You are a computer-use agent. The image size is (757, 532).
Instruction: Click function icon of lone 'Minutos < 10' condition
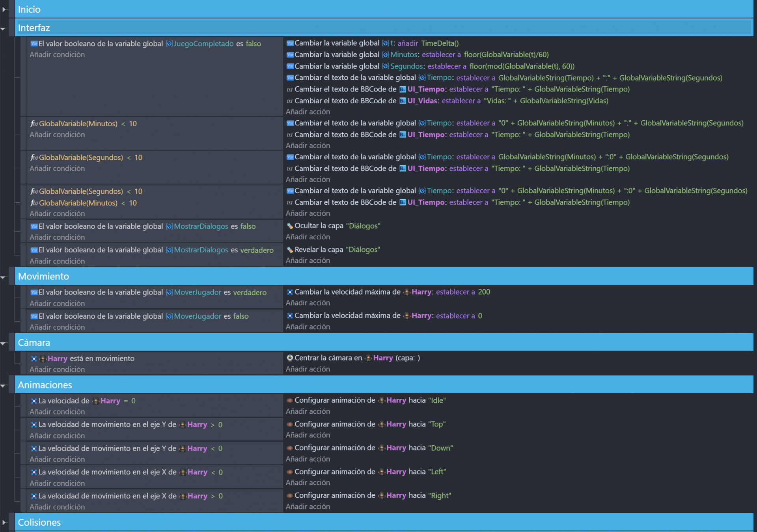[34, 124]
